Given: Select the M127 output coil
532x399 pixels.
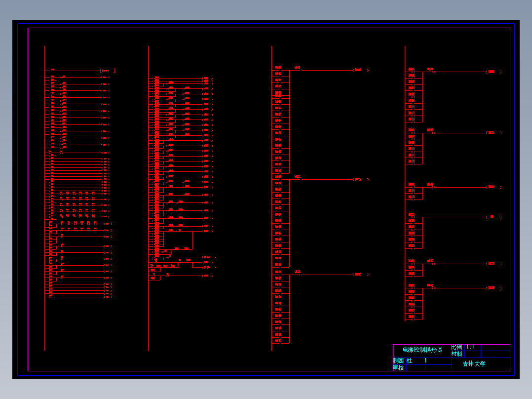Looking at the screenshot, I should tap(494, 264).
